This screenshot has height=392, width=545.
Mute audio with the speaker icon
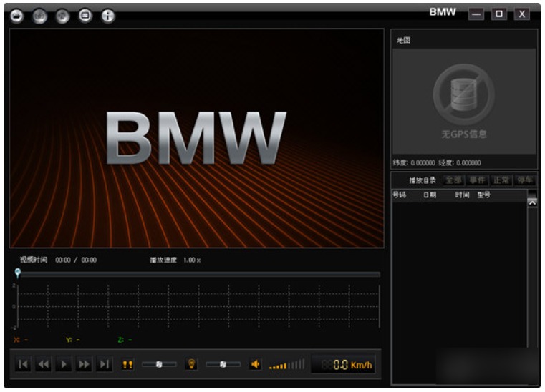tap(256, 364)
